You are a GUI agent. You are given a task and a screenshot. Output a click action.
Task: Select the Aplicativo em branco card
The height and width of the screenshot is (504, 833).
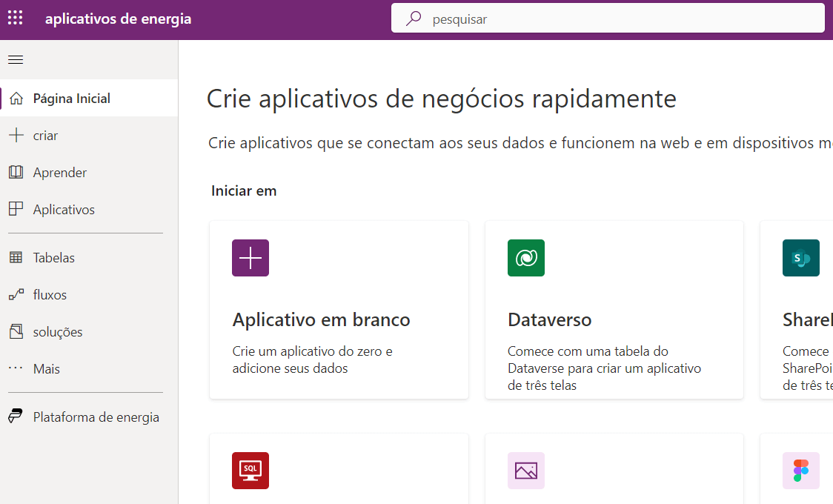click(339, 310)
